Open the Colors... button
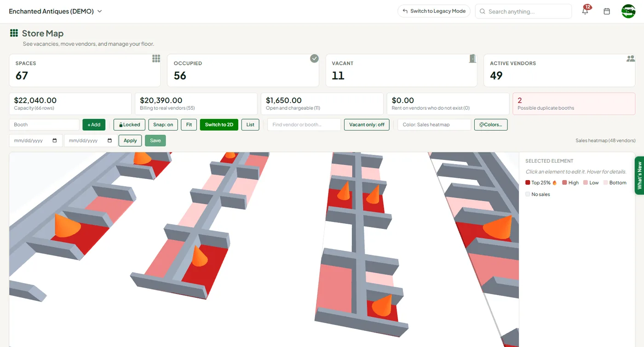644x347 pixels. point(491,125)
